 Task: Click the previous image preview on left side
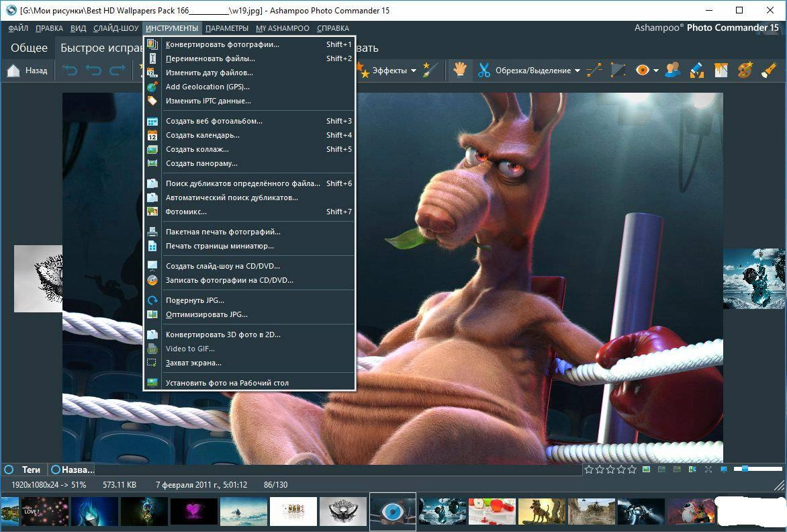[38, 279]
